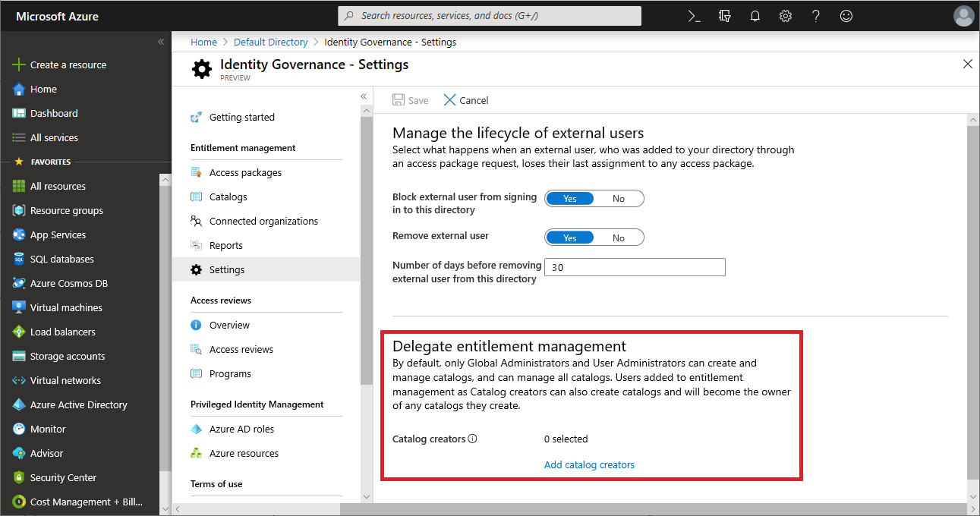Screen dimensions: 980x516
Task: Click the Save button
Action: [x=411, y=100]
